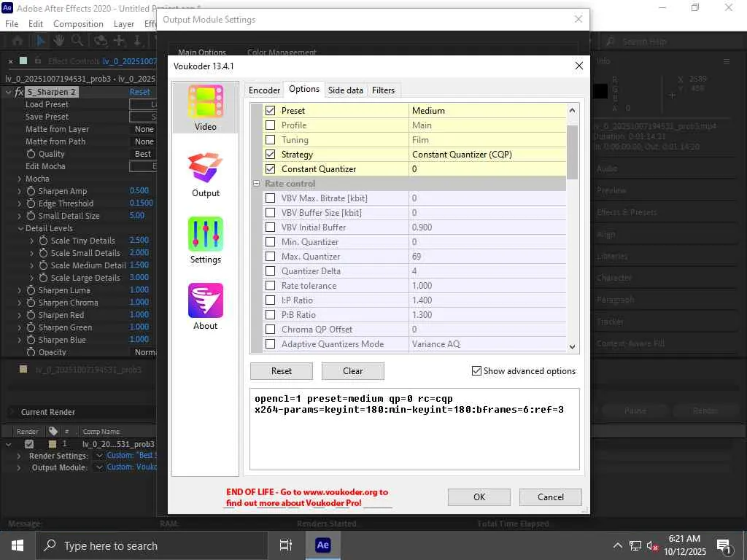
Task: Open the voukoder.org End of Life link
Action: [x=307, y=497]
